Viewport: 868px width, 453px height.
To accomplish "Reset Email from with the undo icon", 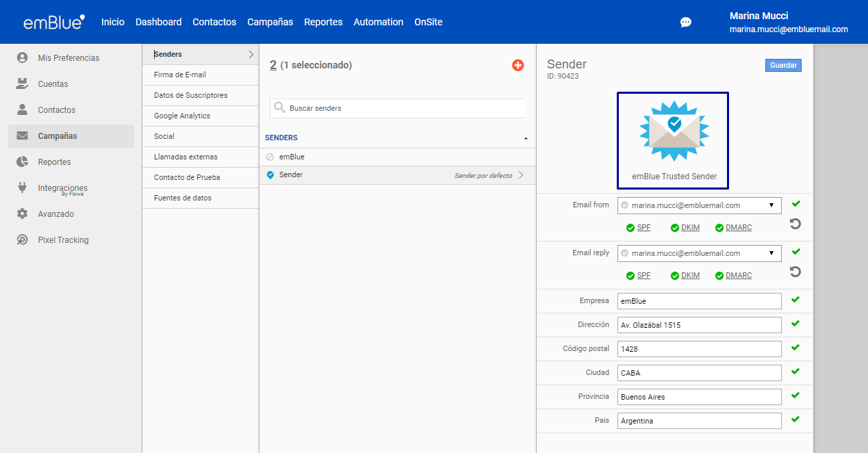I will pos(795,224).
